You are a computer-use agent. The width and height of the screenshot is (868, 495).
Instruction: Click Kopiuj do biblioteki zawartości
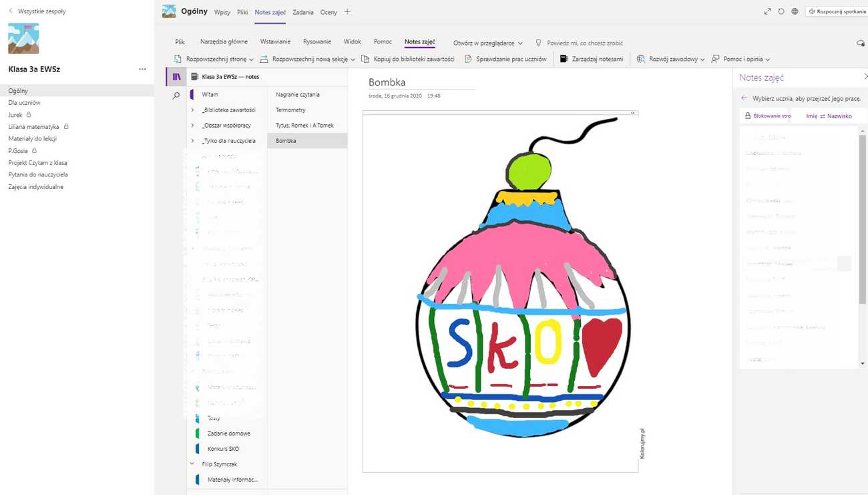408,59
